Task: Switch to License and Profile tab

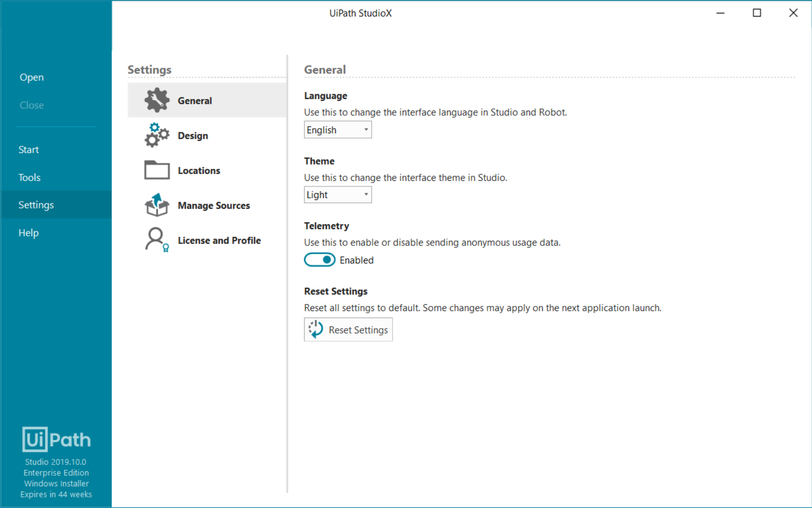Action: (x=207, y=240)
